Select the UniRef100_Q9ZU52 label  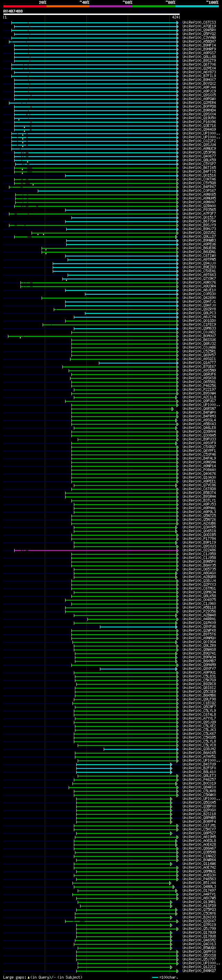[199, 233]
